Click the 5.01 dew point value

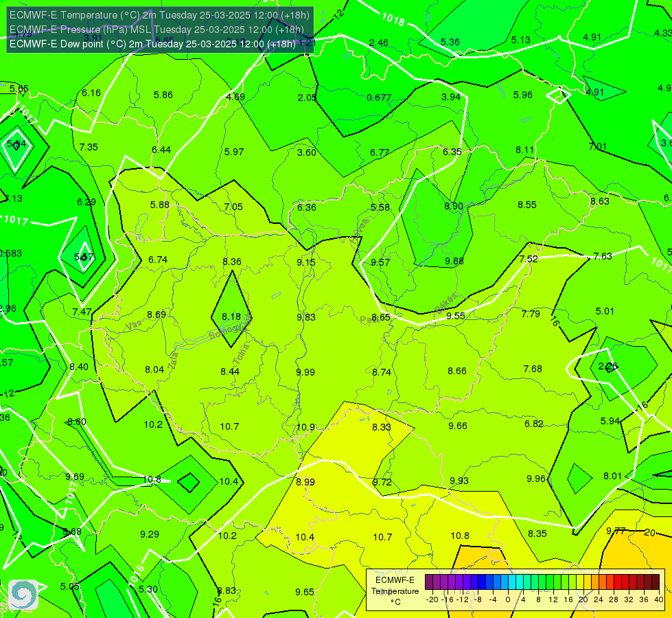point(605,311)
